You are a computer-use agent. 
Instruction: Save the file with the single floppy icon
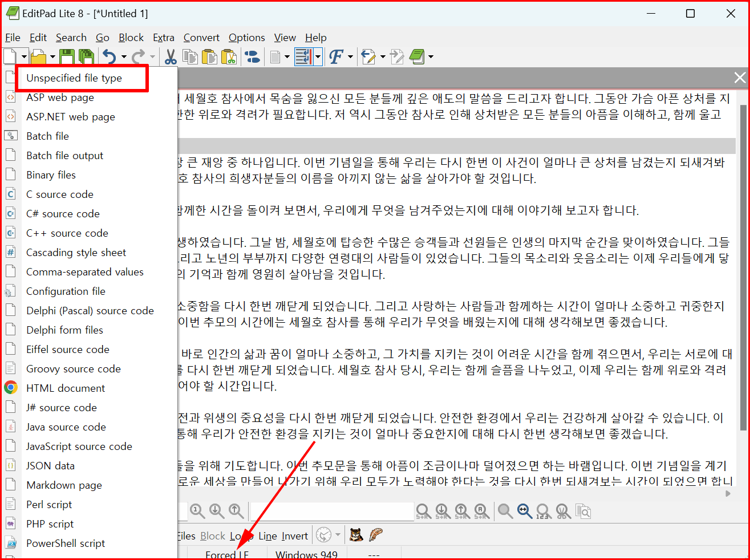click(x=67, y=56)
